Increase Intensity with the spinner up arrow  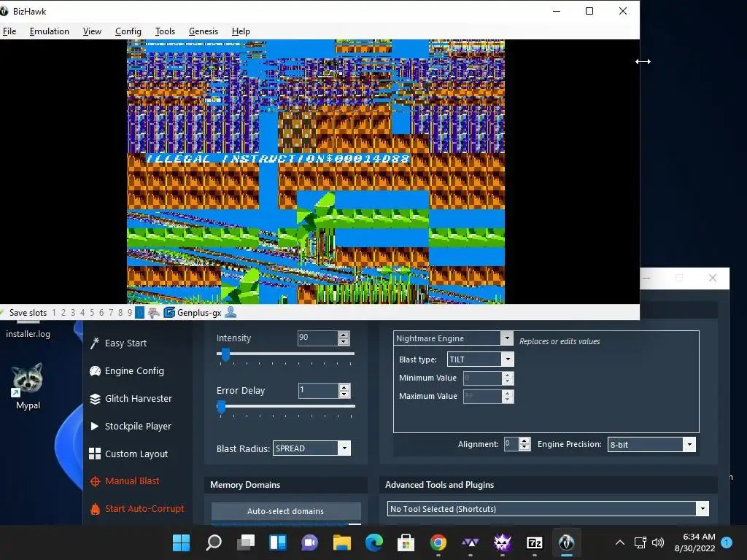pos(344,335)
